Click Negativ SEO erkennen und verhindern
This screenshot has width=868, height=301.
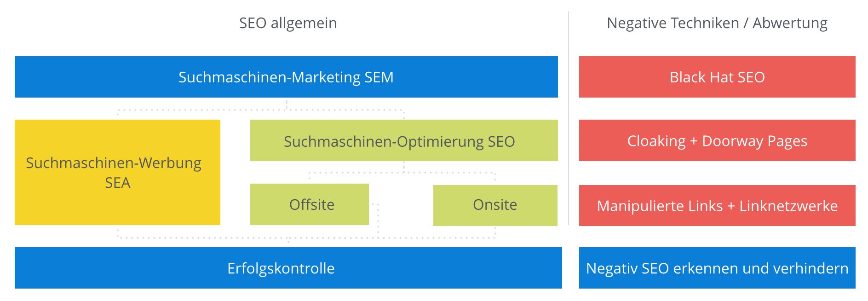(x=717, y=268)
